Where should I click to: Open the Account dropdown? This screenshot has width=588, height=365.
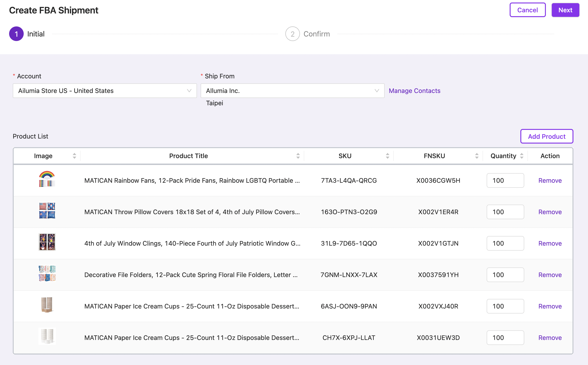(x=105, y=91)
